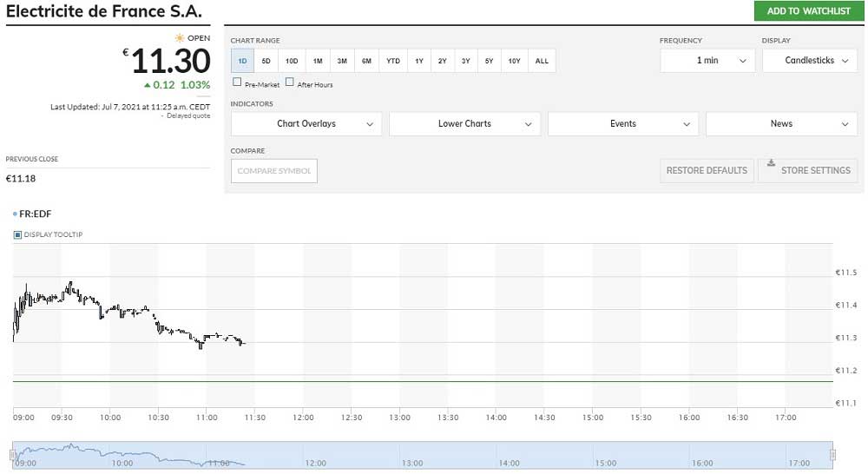Expand the Events dropdown
The image size is (868, 474).
point(622,124)
